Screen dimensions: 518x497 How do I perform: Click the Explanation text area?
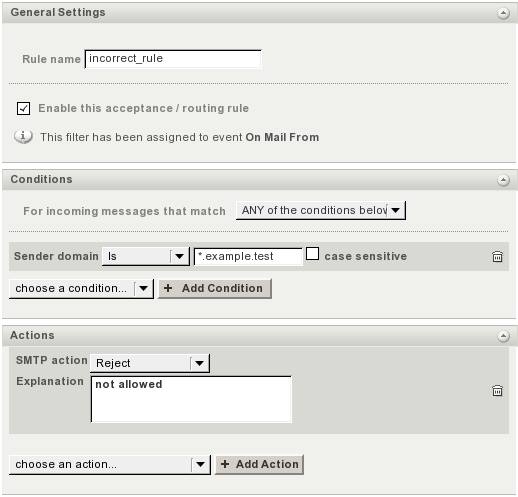[x=191, y=399]
